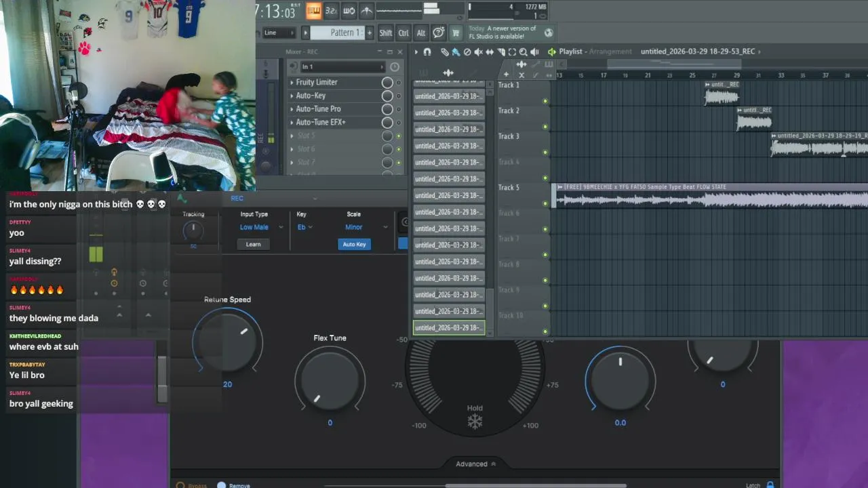Screen dimensions: 868x488
Task: Select the playlist Delete tool
Action: pos(467,52)
